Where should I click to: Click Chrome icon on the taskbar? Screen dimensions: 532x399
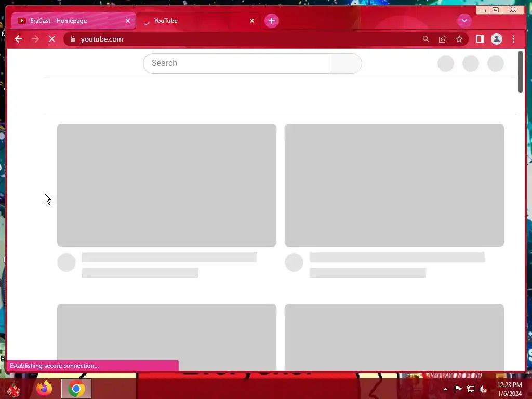76,389
